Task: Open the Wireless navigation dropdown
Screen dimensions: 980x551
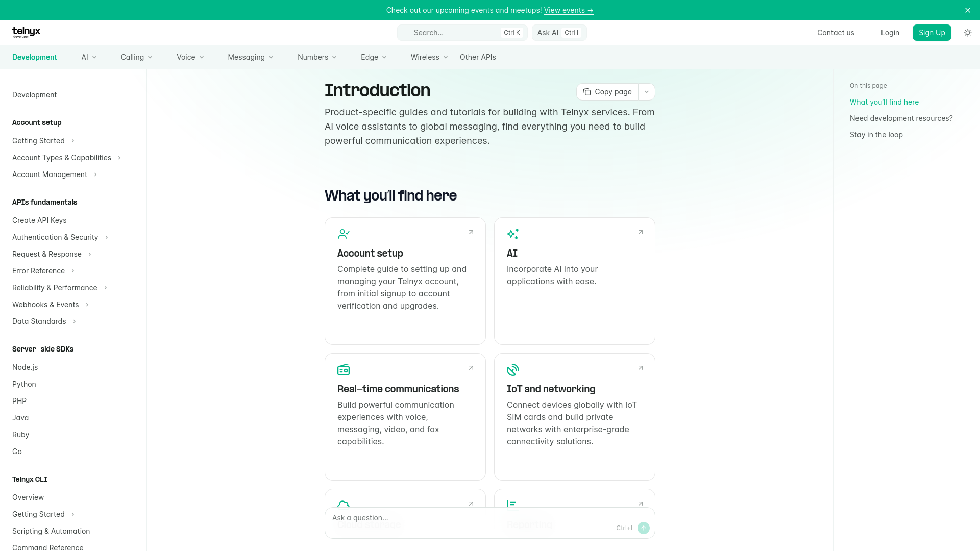Action: click(429, 57)
